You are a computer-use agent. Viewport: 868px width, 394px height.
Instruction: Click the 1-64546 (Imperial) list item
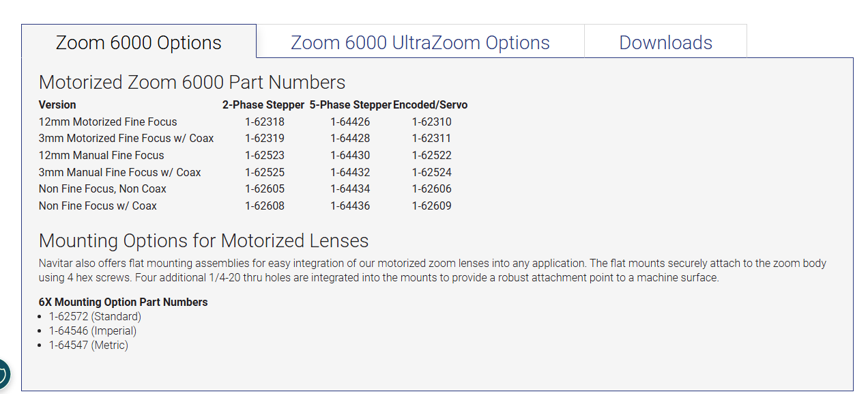point(93,330)
